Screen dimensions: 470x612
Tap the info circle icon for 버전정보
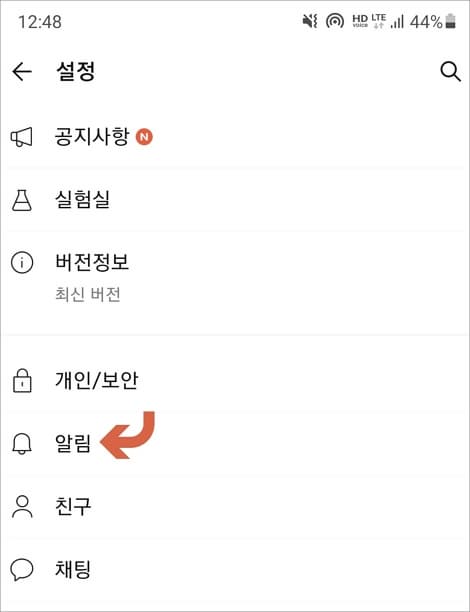22,263
